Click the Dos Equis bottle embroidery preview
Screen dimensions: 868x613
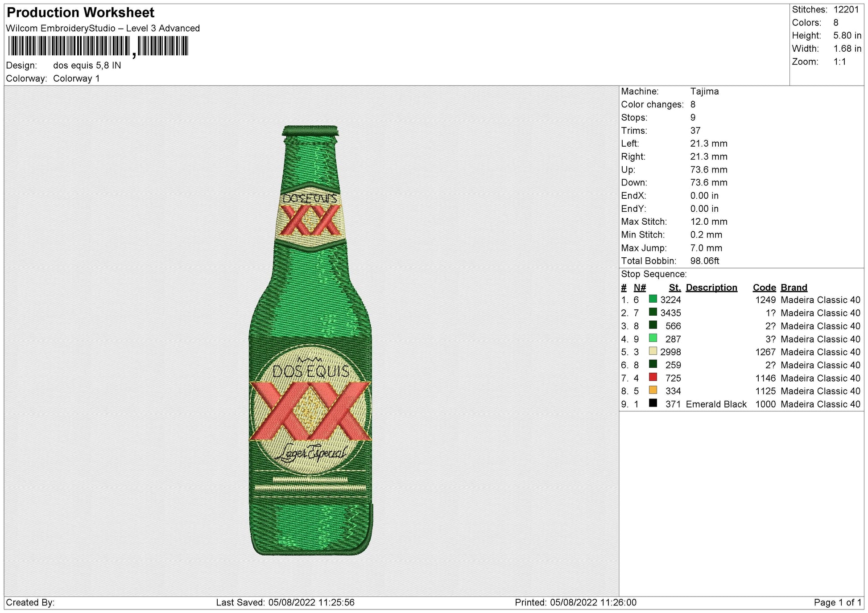point(310,340)
